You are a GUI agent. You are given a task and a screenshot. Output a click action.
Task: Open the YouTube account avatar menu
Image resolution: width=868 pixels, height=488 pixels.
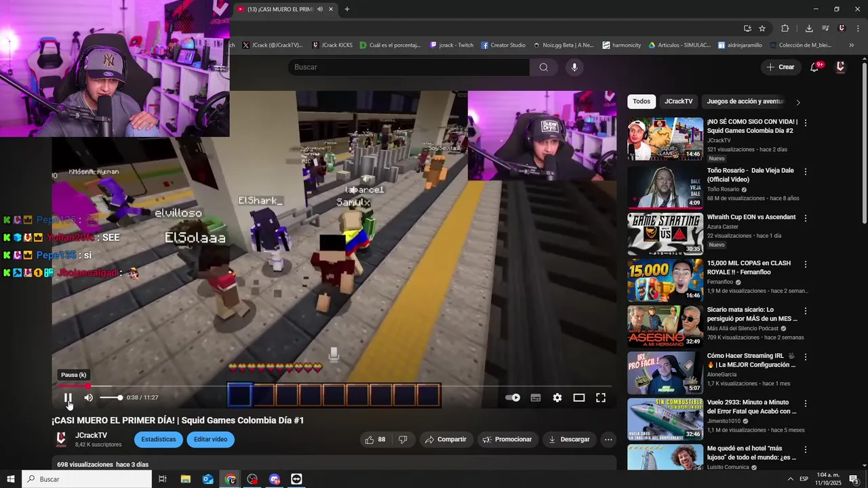pyautogui.click(x=840, y=67)
